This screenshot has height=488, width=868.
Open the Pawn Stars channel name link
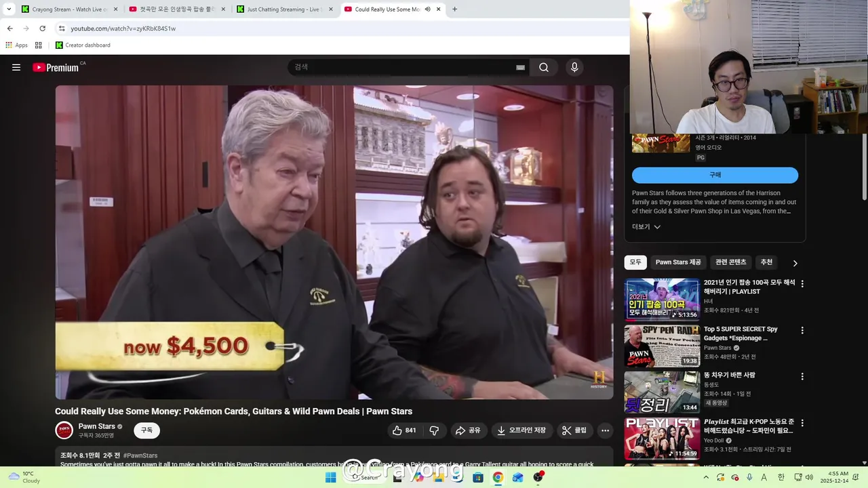click(x=96, y=426)
